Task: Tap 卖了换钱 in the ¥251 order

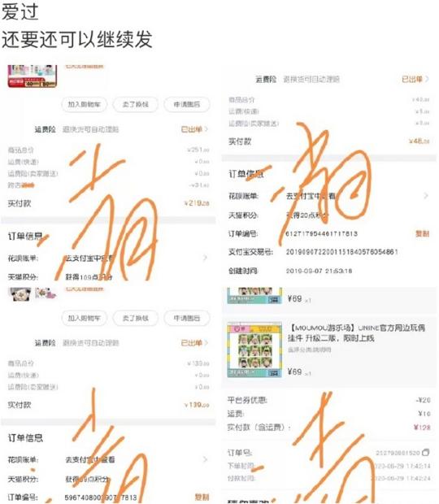Action: coord(135,105)
